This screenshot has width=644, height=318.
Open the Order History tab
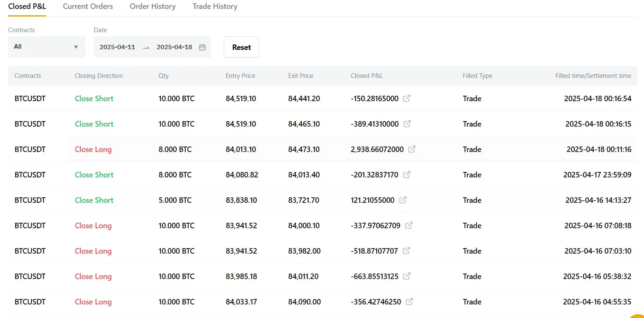tap(153, 6)
